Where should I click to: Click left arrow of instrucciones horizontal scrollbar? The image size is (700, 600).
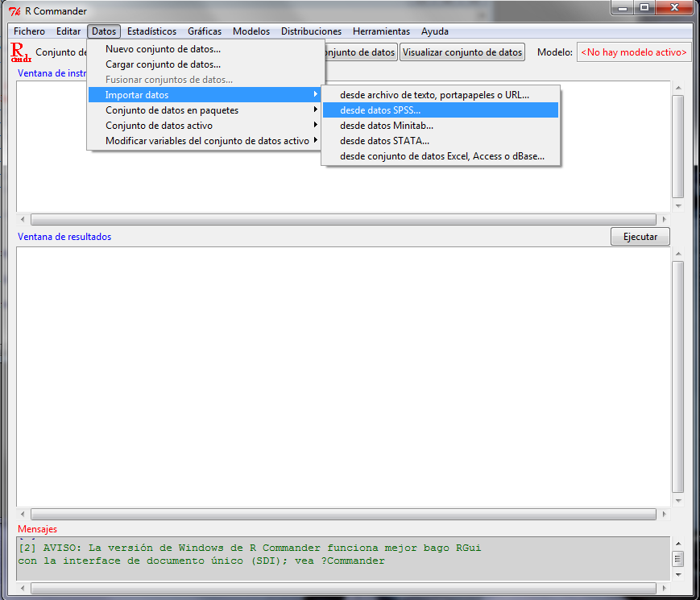23,219
